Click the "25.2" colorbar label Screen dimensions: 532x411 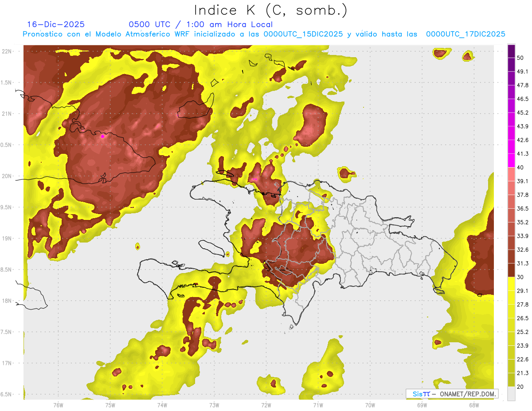[x=522, y=332]
